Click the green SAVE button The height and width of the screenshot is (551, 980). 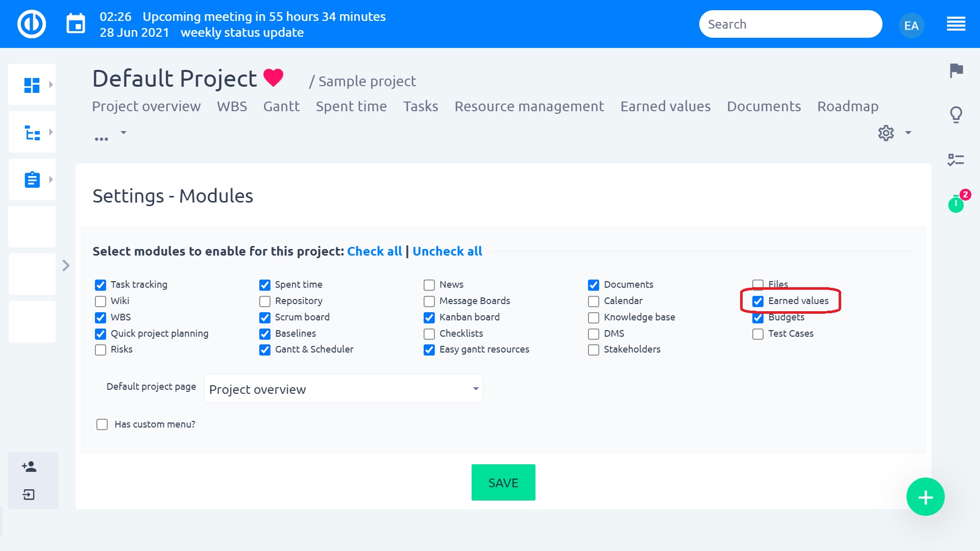(503, 483)
